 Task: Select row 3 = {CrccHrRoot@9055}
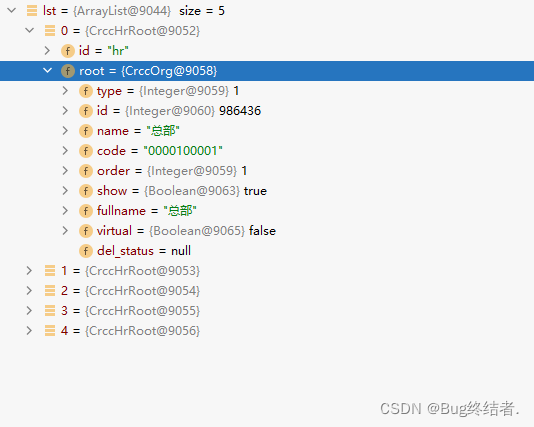click(267, 311)
